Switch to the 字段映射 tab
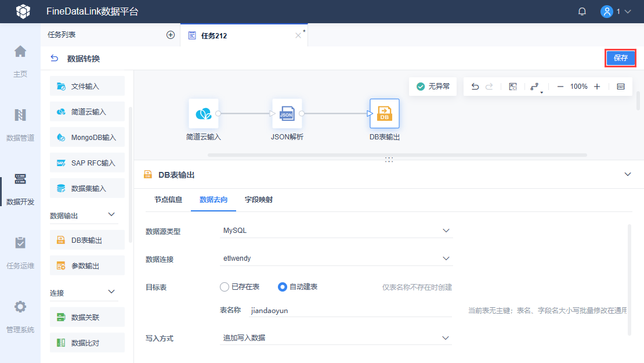Screen dimensions: 644x363 tap(258, 200)
